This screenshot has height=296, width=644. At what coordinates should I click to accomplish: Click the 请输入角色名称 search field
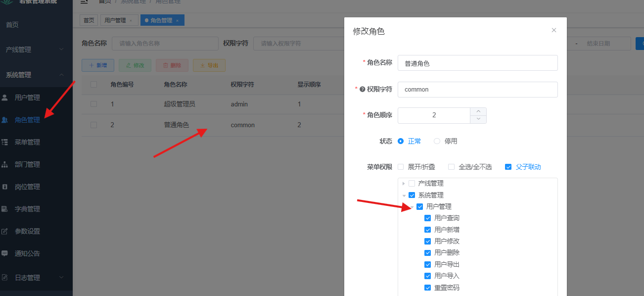(x=165, y=44)
